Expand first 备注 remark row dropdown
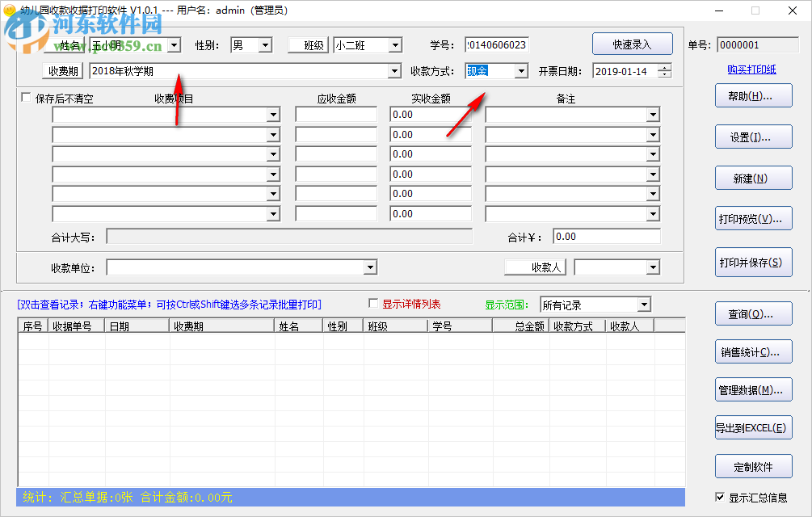Screen dimensions: 812x517 tap(653, 115)
